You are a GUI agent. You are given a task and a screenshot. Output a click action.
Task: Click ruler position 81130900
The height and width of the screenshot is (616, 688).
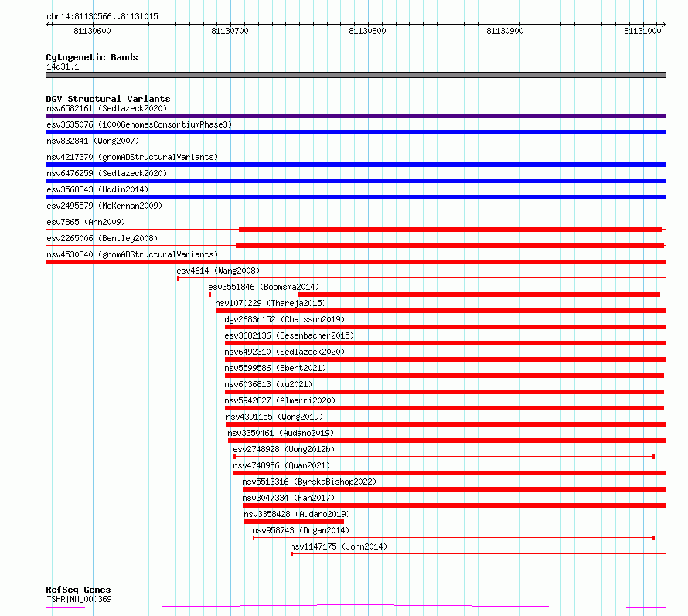(505, 31)
